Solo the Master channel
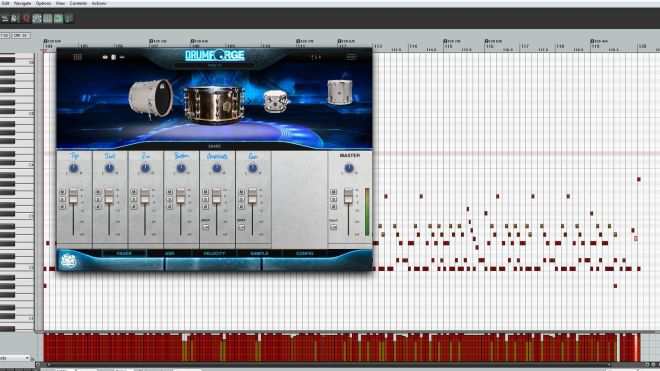Viewport: 660px width, 371px height. [x=334, y=199]
